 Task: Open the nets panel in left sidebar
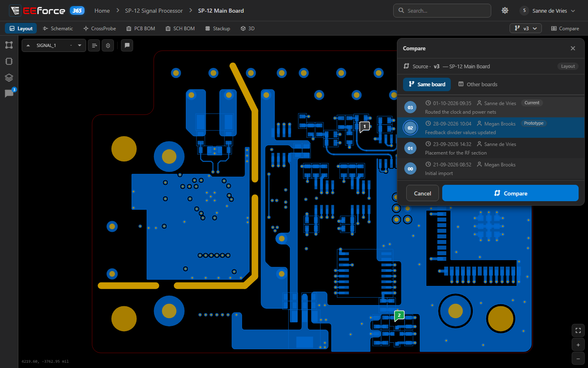click(x=9, y=45)
